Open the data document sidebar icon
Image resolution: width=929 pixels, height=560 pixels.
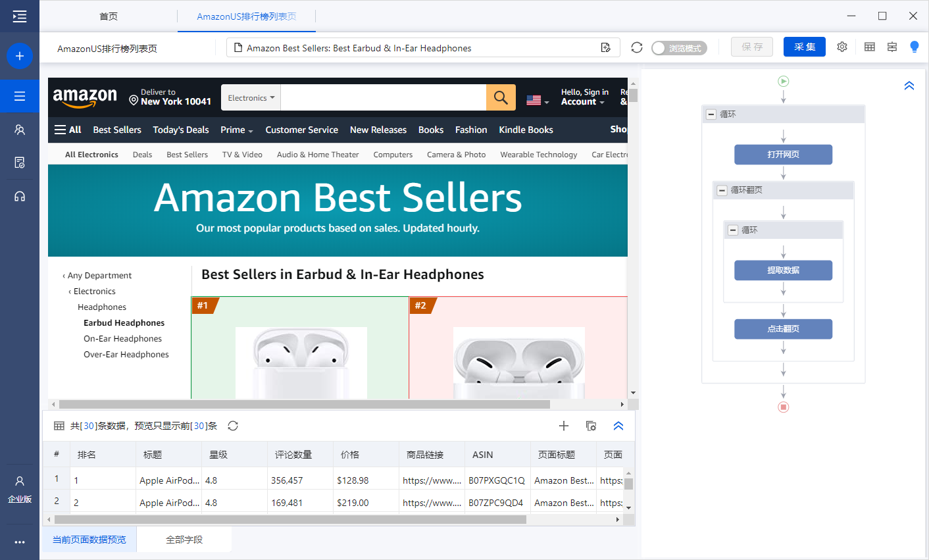(x=20, y=163)
